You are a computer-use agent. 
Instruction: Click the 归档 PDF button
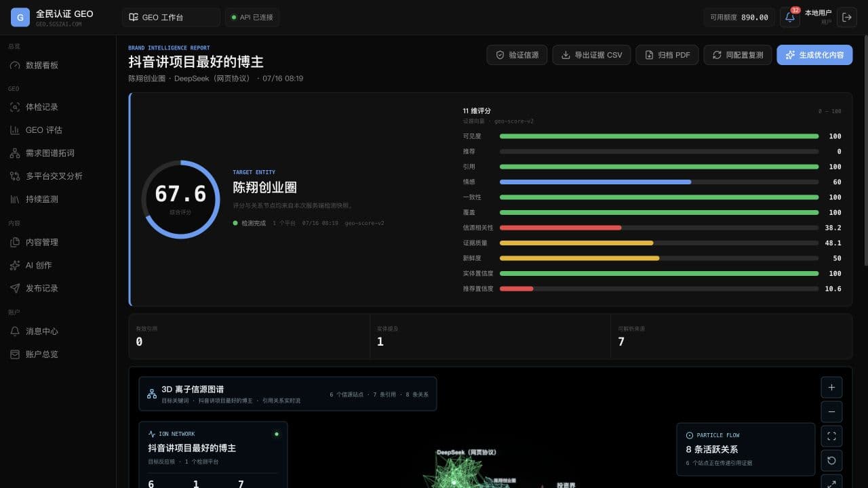click(667, 55)
